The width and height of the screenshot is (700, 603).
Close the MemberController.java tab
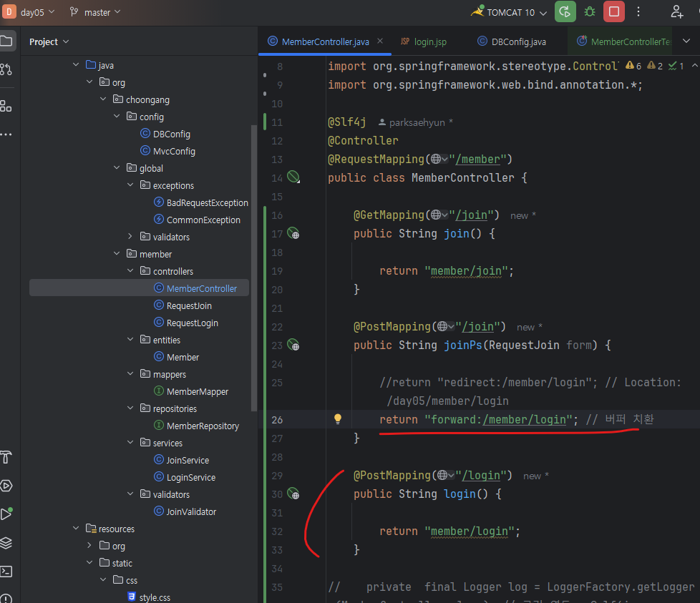(x=380, y=41)
